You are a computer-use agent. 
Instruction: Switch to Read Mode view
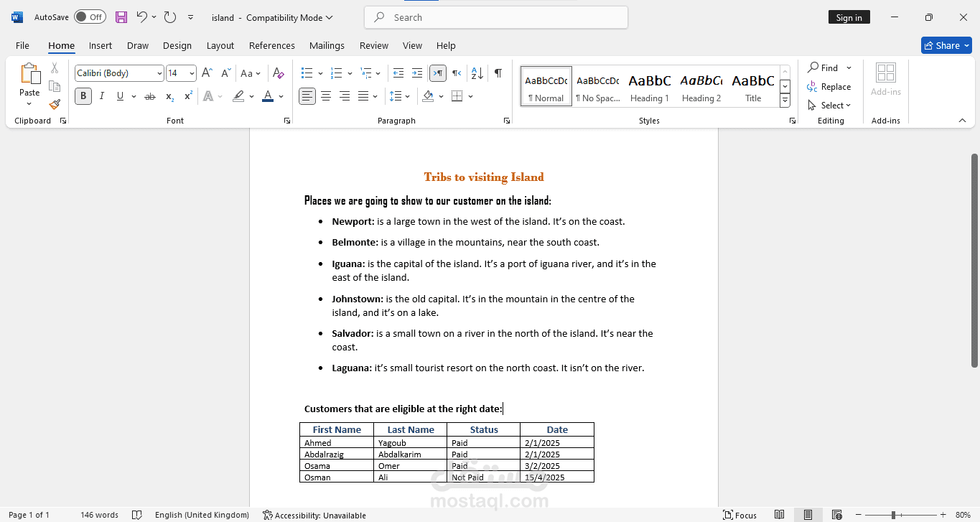coord(780,515)
